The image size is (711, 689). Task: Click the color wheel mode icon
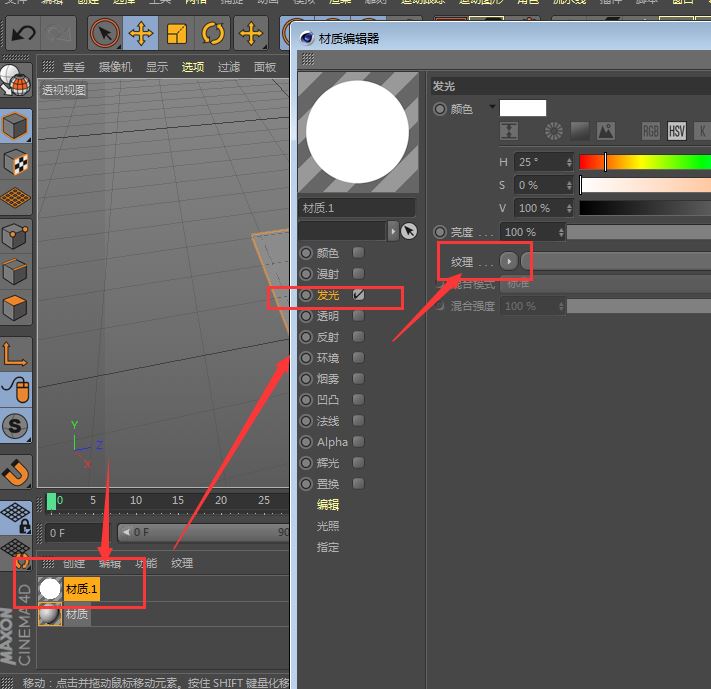click(x=554, y=131)
